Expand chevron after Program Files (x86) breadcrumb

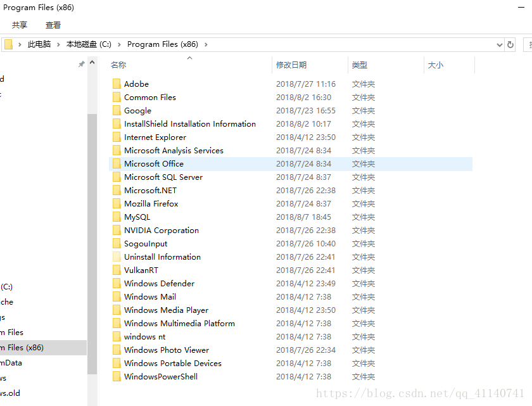206,44
